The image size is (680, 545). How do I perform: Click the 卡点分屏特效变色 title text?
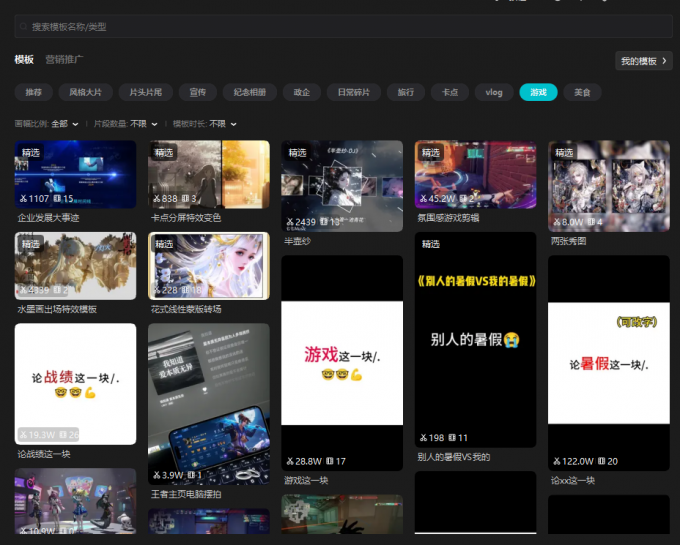point(186,218)
